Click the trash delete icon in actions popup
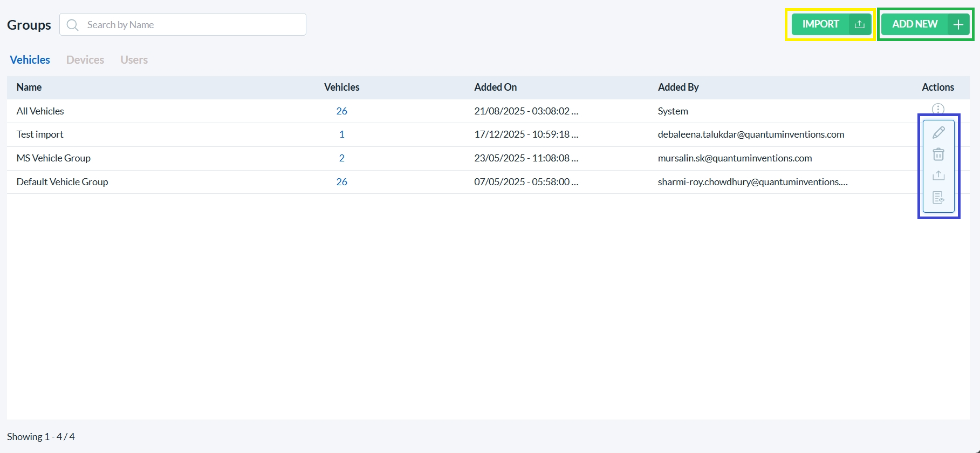Viewport: 980px width, 453px height. (938, 154)
